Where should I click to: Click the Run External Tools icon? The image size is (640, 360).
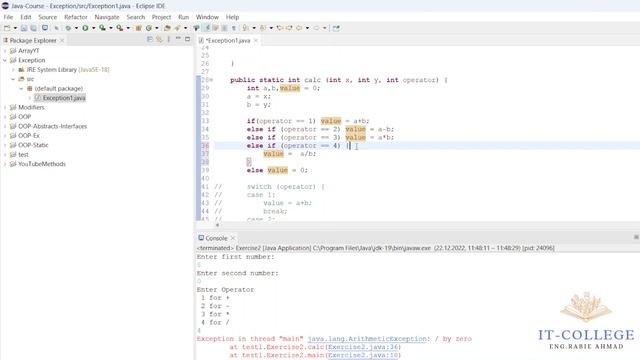point(119,28)
